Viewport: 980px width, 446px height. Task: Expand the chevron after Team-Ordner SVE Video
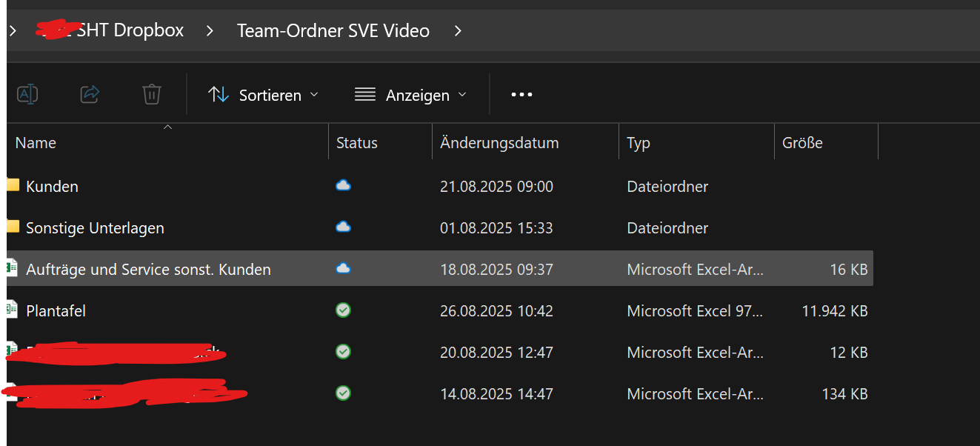pos(458,30)
